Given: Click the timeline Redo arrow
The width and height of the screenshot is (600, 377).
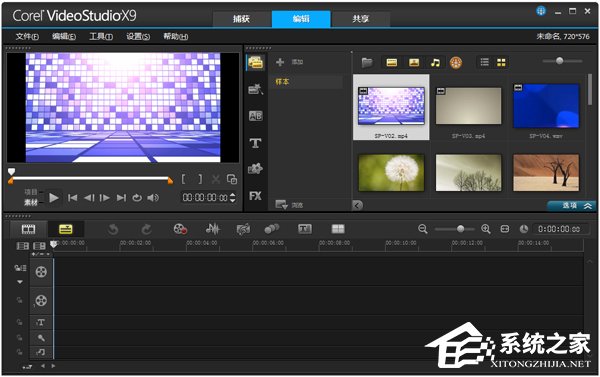Looking at the screenshot, I should tap(146, 229).
